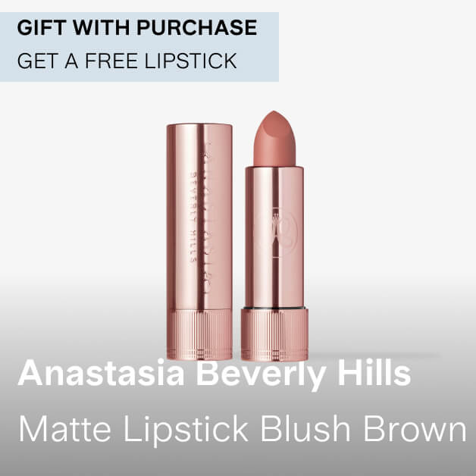This screenshot has height=476, width=476.
Task: Click the "GET A FREE LIPSTICK" text
Action: (x=127, y=61)
